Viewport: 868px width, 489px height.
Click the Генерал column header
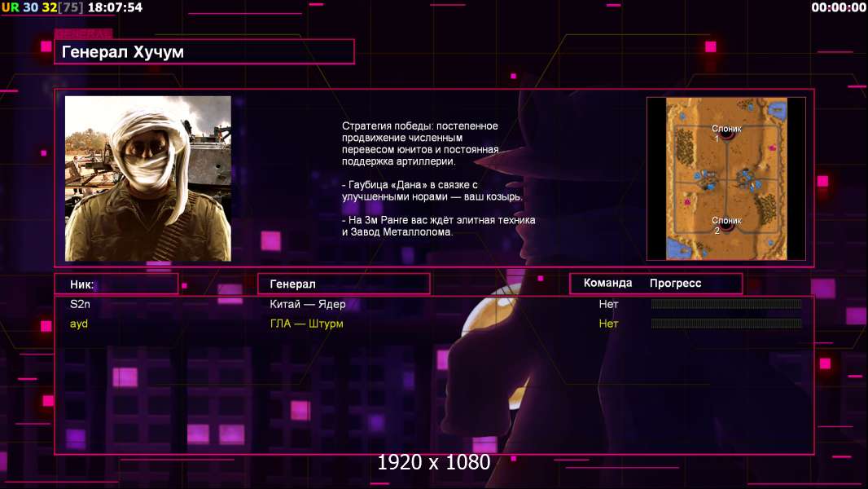[x=292, y=284]
